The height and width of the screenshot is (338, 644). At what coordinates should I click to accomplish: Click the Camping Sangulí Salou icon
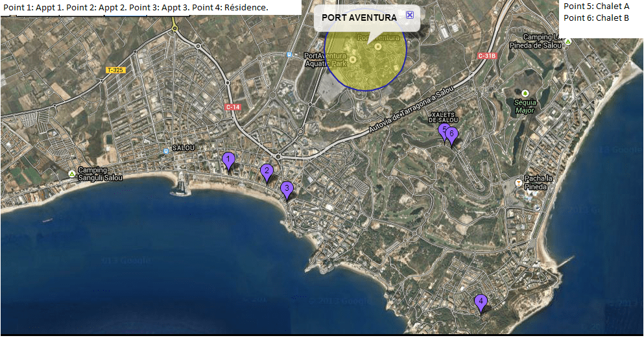(71, 174)
